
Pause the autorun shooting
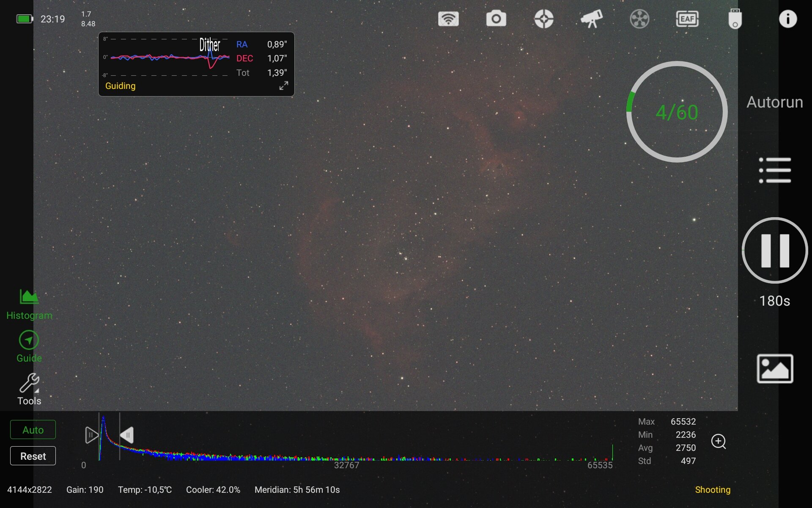[774, 250]
